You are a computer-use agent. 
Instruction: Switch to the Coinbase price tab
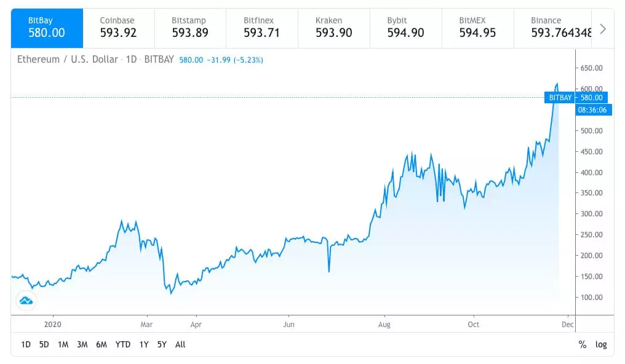[118, 28]
